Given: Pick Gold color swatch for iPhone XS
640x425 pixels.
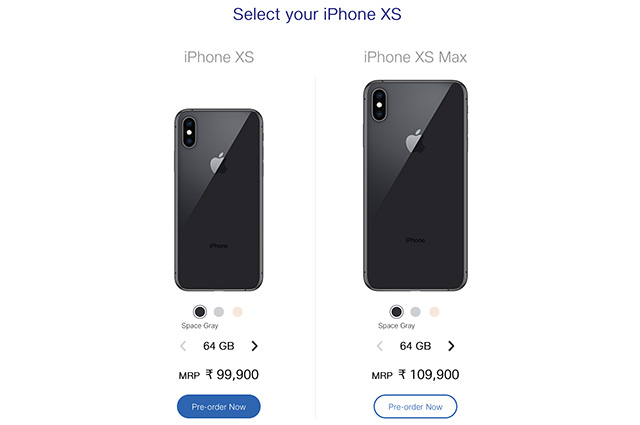Looking at the screenshot, I should coord(238,312).
